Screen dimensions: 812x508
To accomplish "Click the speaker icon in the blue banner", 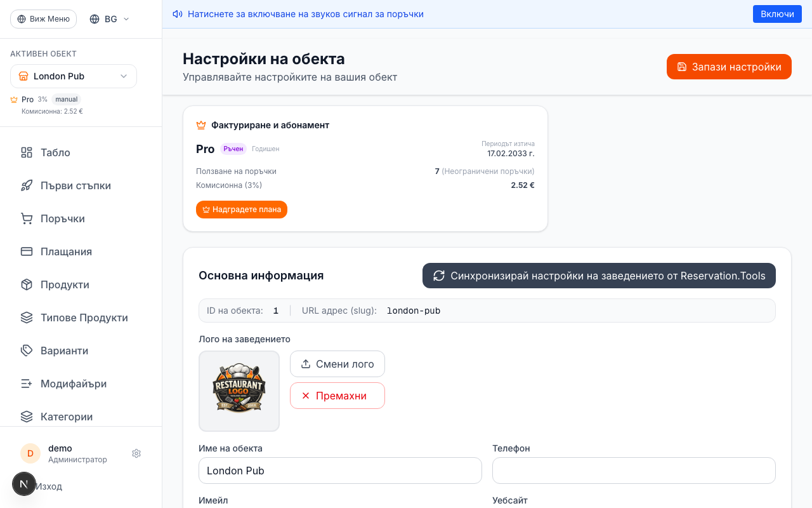I will pos(177,13).
